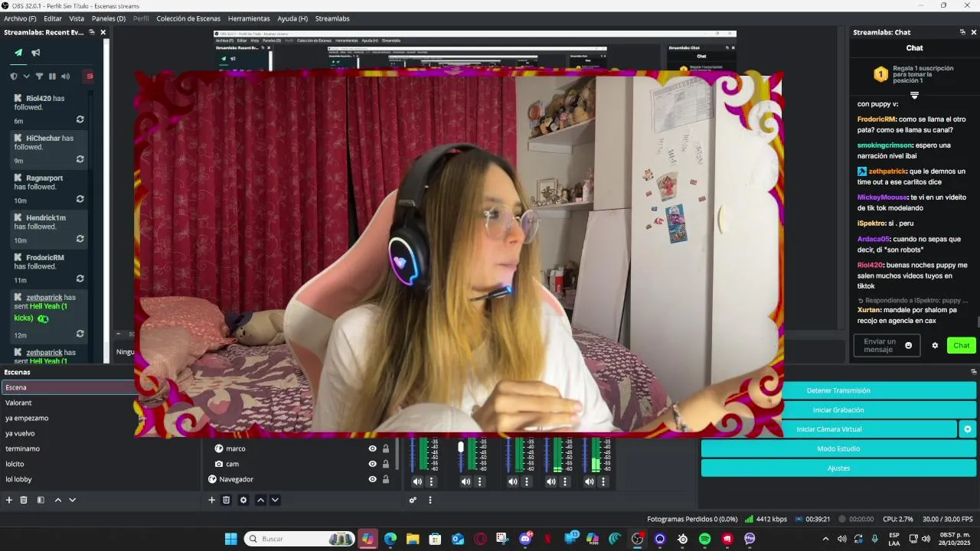Open the megaphone alerts tab in Recent Events
The height and width of the screenshot is (551, 980).
(35, 53)
